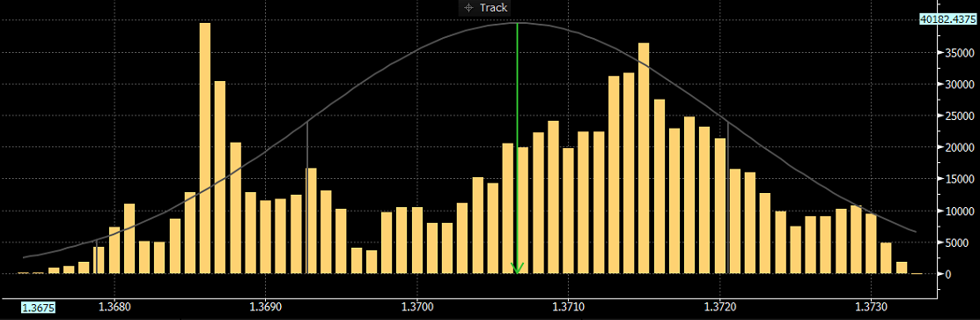Image resolution: width=980 pixels, height=320 pixels.
Task: Click the green vertical mean line
Action: click(x=517, y=144)
